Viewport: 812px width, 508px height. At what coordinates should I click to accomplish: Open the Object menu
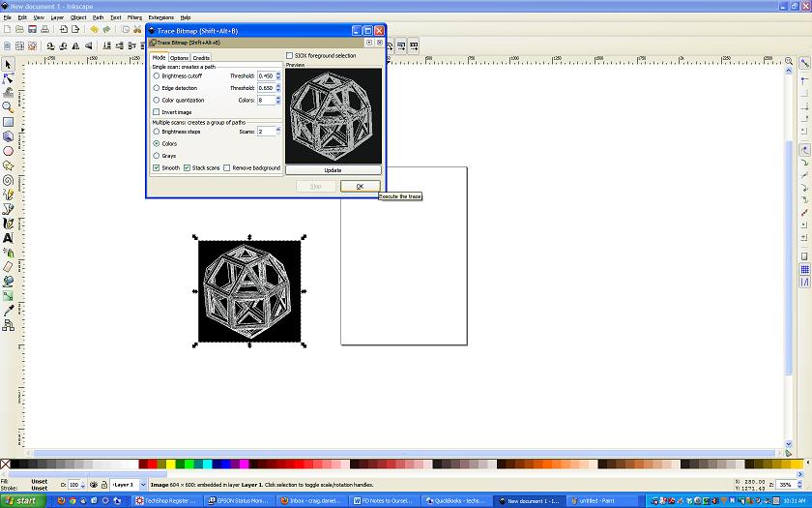(x=78, y=17)
